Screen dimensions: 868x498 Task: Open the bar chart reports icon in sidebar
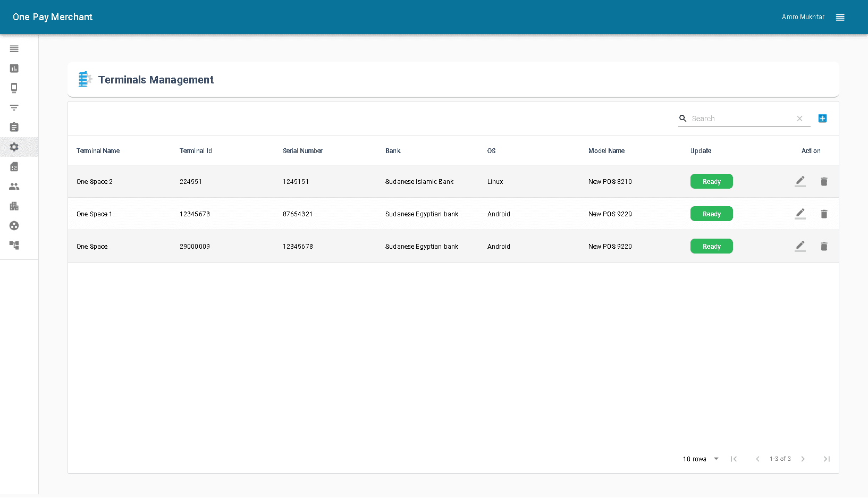coord(14,68)
